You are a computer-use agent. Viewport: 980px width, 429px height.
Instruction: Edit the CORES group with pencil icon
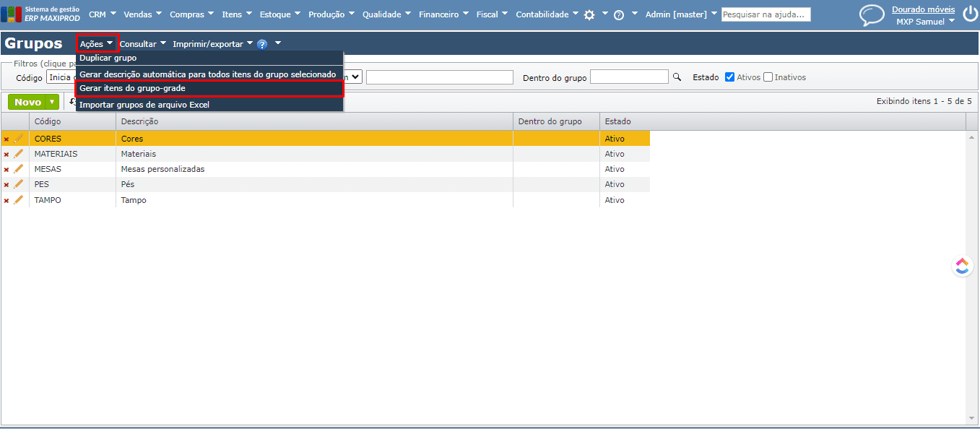[19, 139]
